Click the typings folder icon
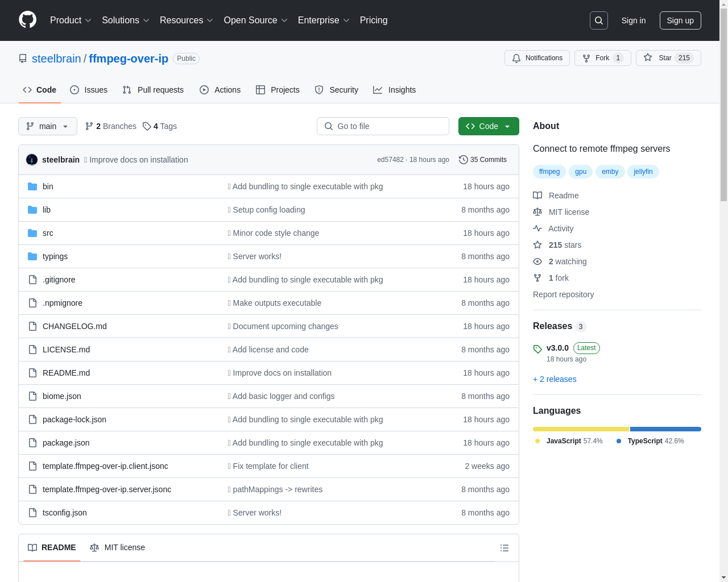Image resolution: width=728 pixels, height=582 pixels. [32, 256]
